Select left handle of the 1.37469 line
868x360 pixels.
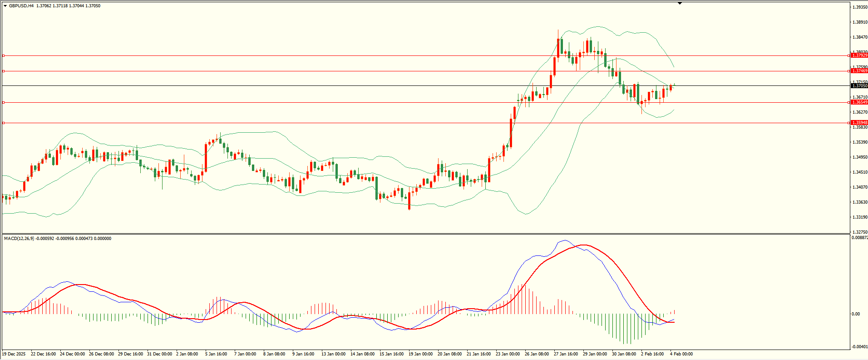pos(3,71)
